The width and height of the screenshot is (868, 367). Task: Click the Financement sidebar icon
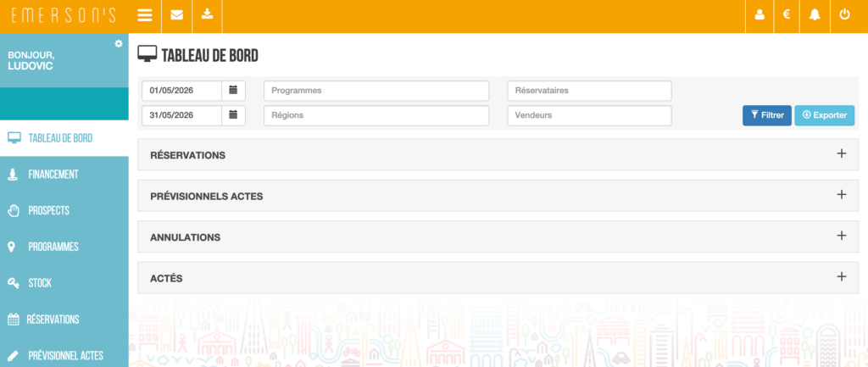pos(14,175)
